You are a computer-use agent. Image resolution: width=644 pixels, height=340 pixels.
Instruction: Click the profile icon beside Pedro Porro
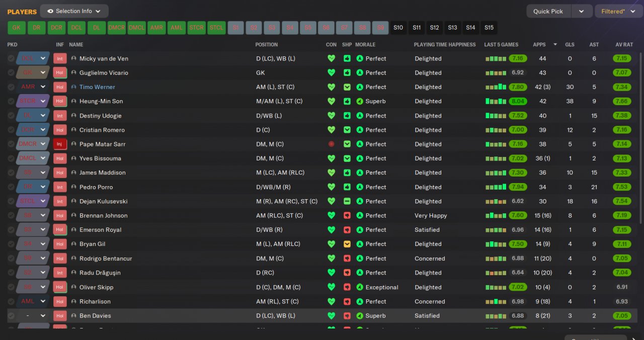tap(73, 187)
